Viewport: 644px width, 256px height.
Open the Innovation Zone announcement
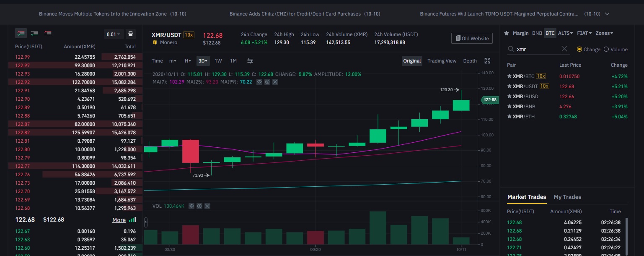(113, 14)
